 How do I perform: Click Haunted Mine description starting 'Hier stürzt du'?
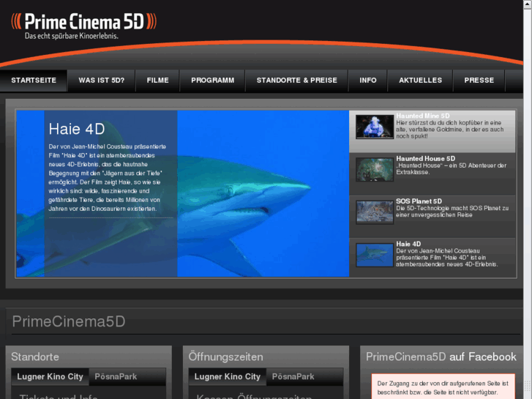[449, 130]
